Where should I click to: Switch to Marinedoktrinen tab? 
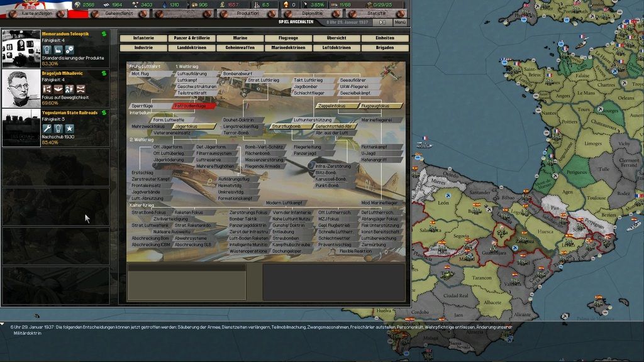point(288,48)
